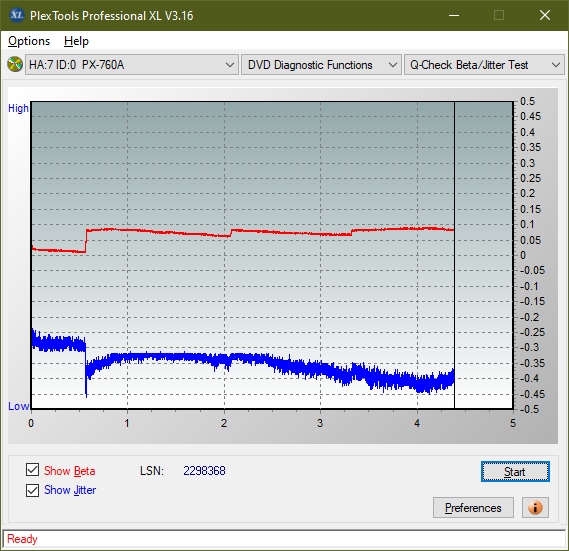Screen dimensions: 569x551
Task: Click the red Show Beta label
Action: point(70,471)
